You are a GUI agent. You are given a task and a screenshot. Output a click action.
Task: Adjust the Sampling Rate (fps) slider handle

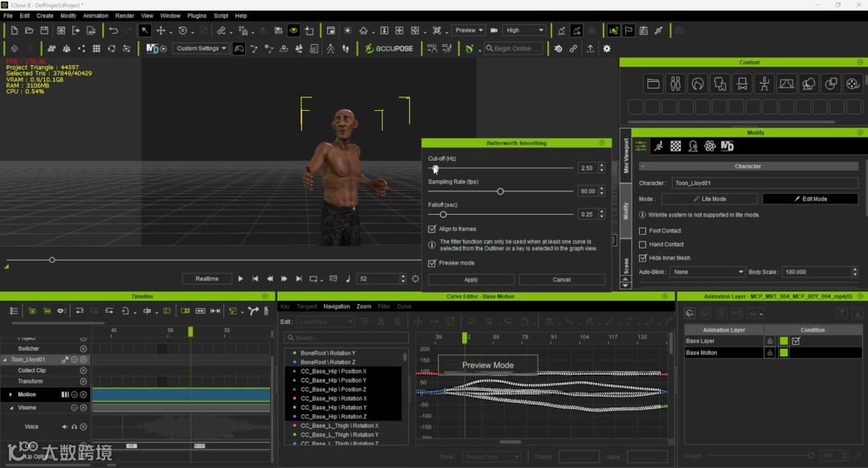click(x=501, y=191)
